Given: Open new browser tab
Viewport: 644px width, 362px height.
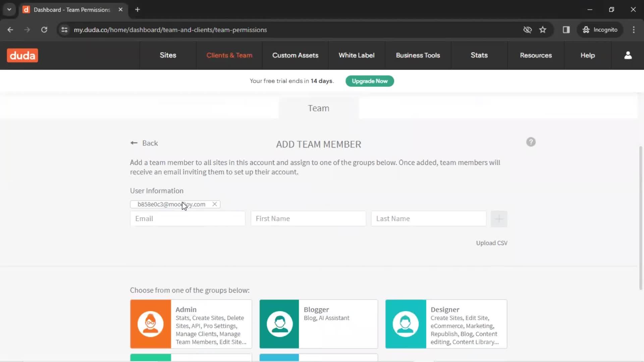Looking at the screenshot, I should tap(138, 10).
